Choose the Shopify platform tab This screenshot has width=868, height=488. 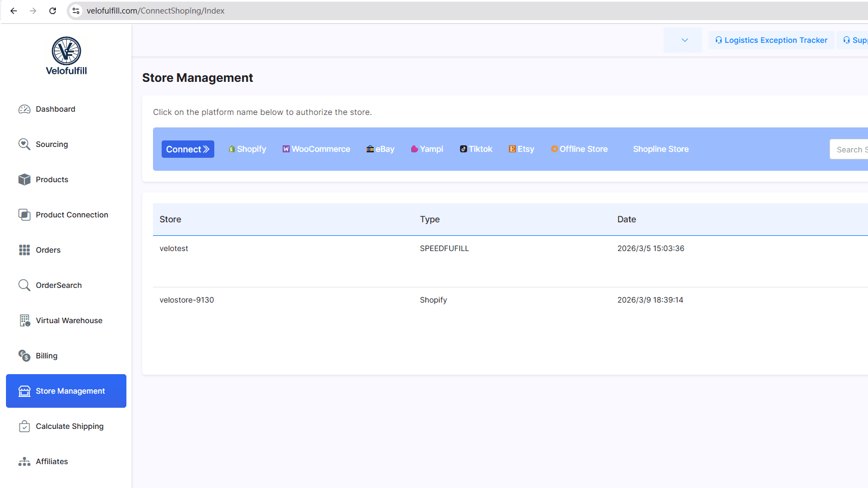[x=247, y=149]
